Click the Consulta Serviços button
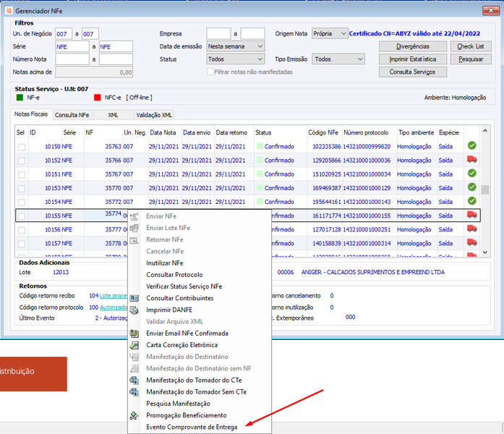This screenshot has width=504, height=434. pyautogui.click(x=412, y=72)
